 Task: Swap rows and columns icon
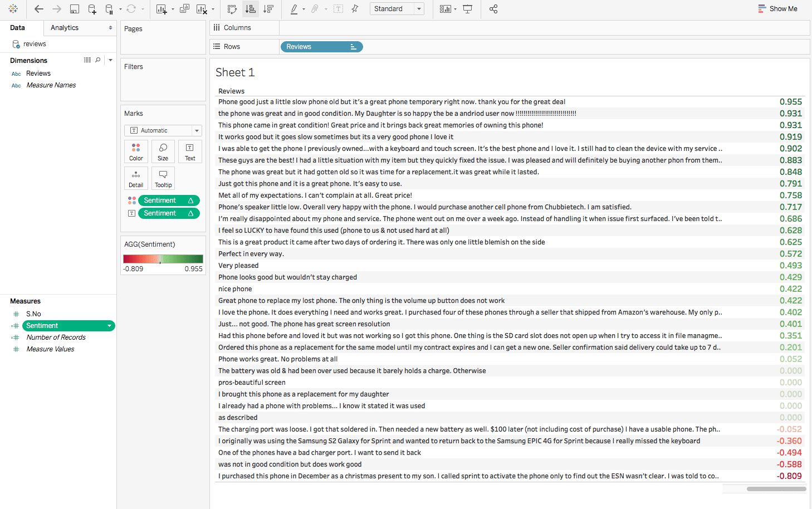pyautogui.click(x=232, y=9)
